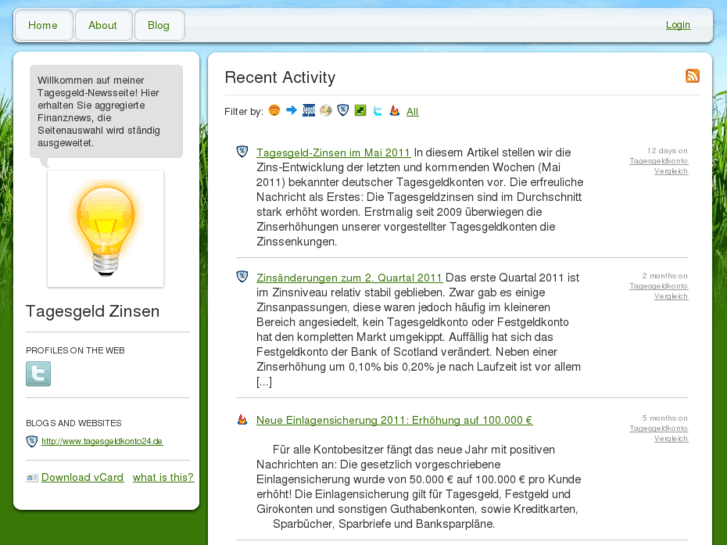Read Neue Einlagensicherung 2011 article
This screenshot has height=545, width=727.
coord(394,421)
